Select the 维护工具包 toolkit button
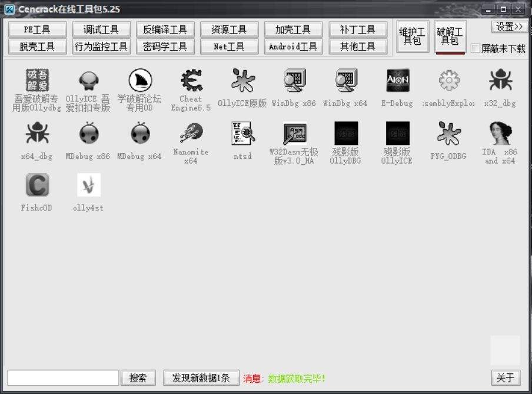Viewport: 532px width, 394px height. click(413, 37)
